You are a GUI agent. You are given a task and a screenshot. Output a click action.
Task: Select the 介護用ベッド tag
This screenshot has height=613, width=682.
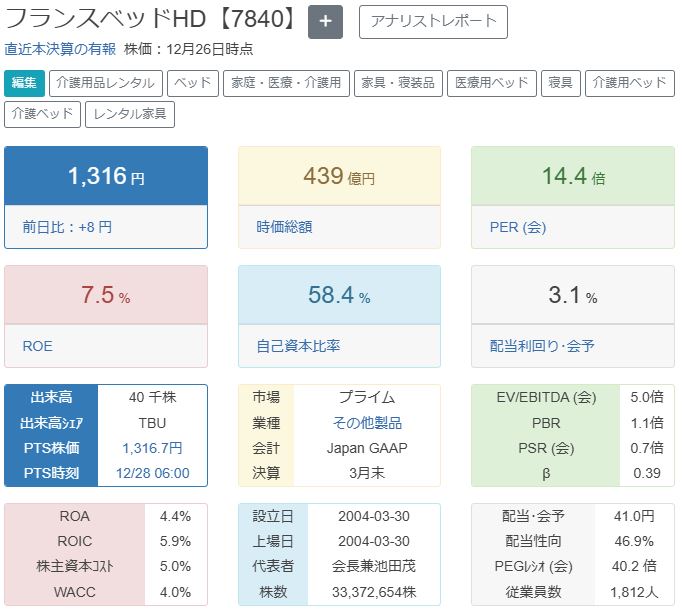point(629,83)
